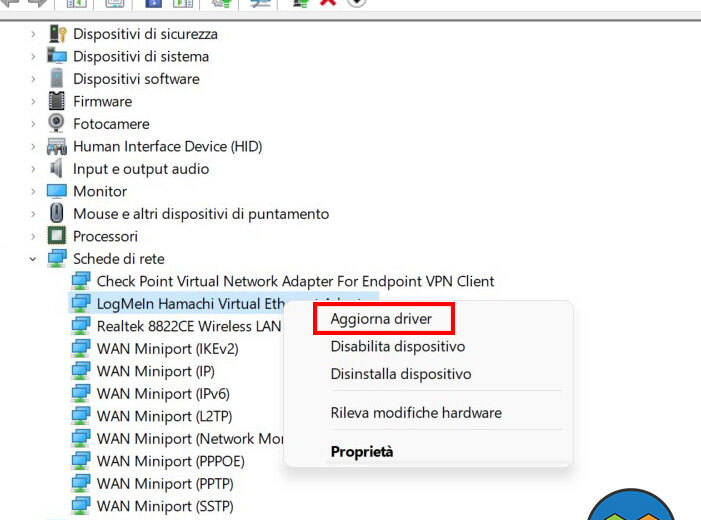Click the Check Point adapter icon

point(81,281)
